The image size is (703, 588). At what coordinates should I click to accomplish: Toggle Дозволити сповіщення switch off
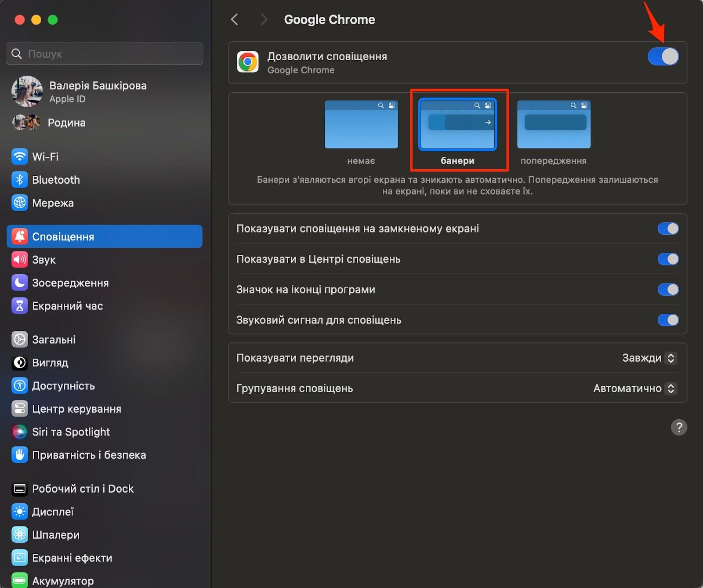[663, 57]
